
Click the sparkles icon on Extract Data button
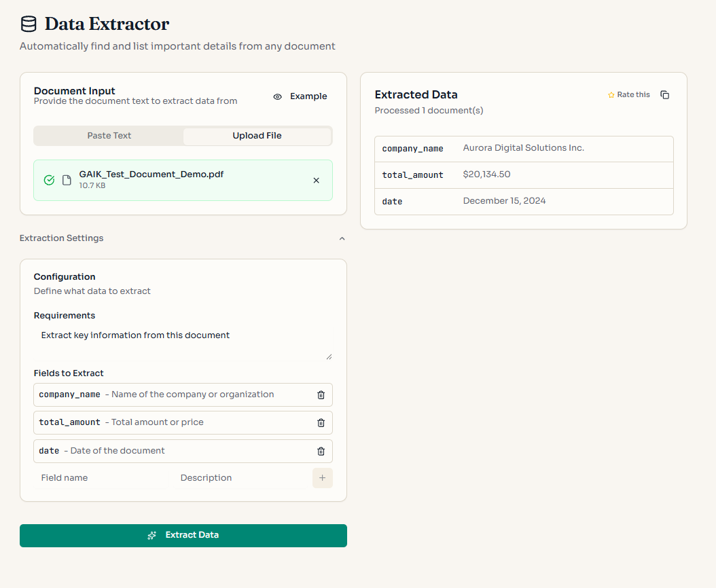151,535
